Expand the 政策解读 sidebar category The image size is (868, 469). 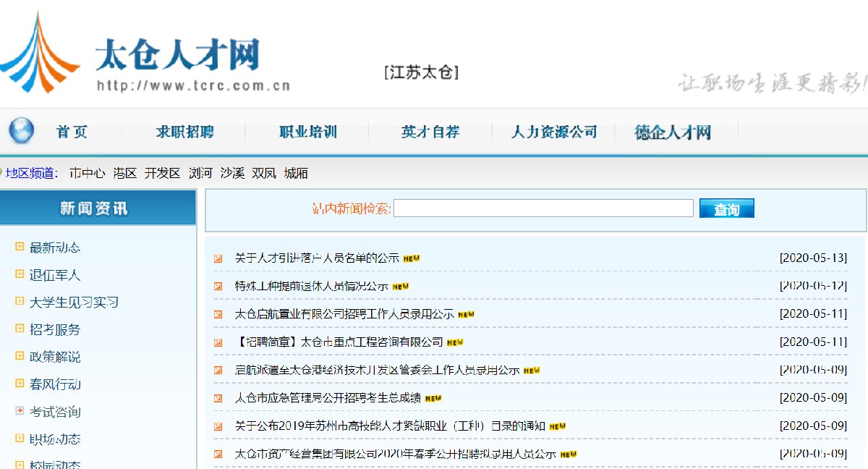(55, 357)
